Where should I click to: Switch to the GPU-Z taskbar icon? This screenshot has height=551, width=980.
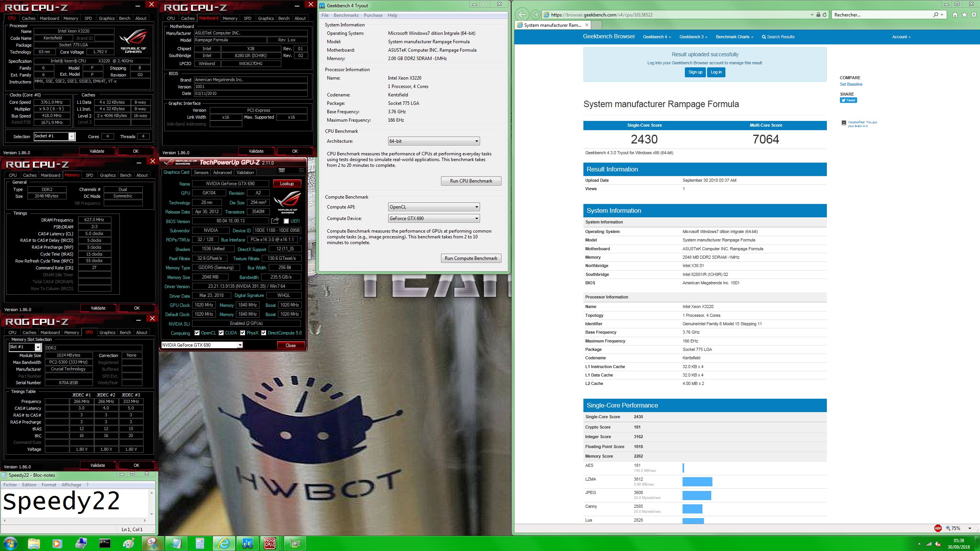click(295, 543)
